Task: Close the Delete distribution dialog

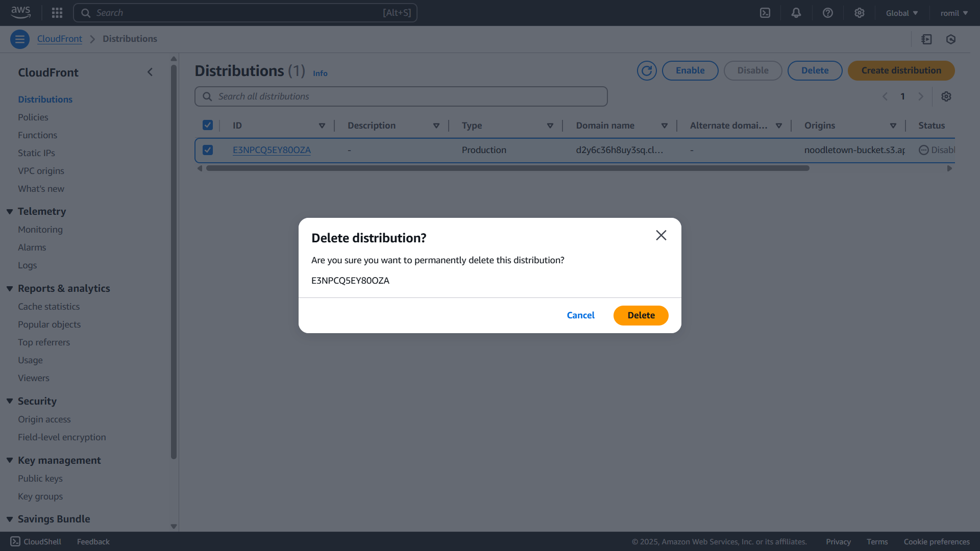Action: pos(661,235)
